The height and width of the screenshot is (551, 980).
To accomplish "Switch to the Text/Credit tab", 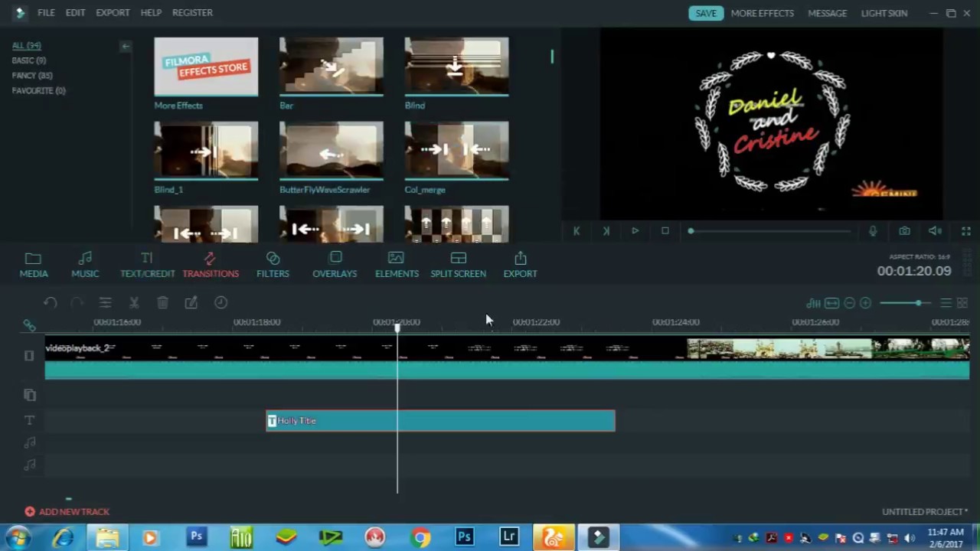I will click(x=147, y=265).
